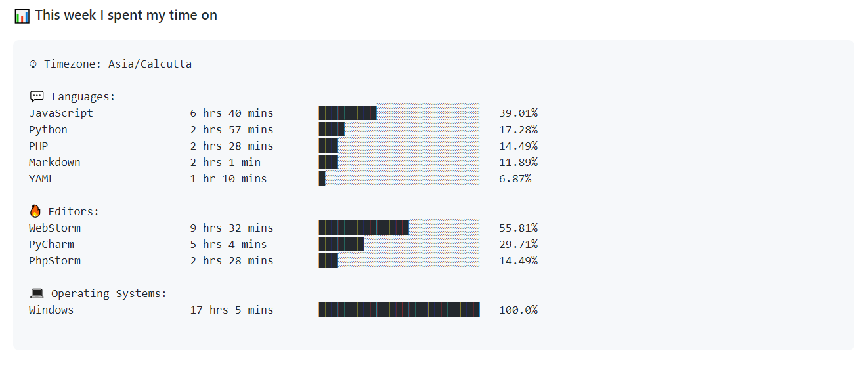This screenshot has height=368, width=868.
Task: Click the Markdown language label
Action: click(x=54, y=162)
